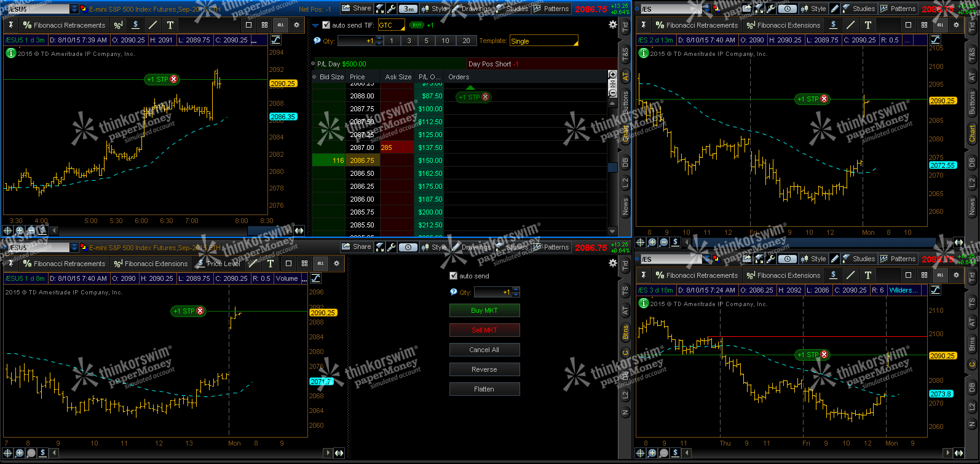
Task: Open News side tab in top-left panel
Action: pos(625,206)
